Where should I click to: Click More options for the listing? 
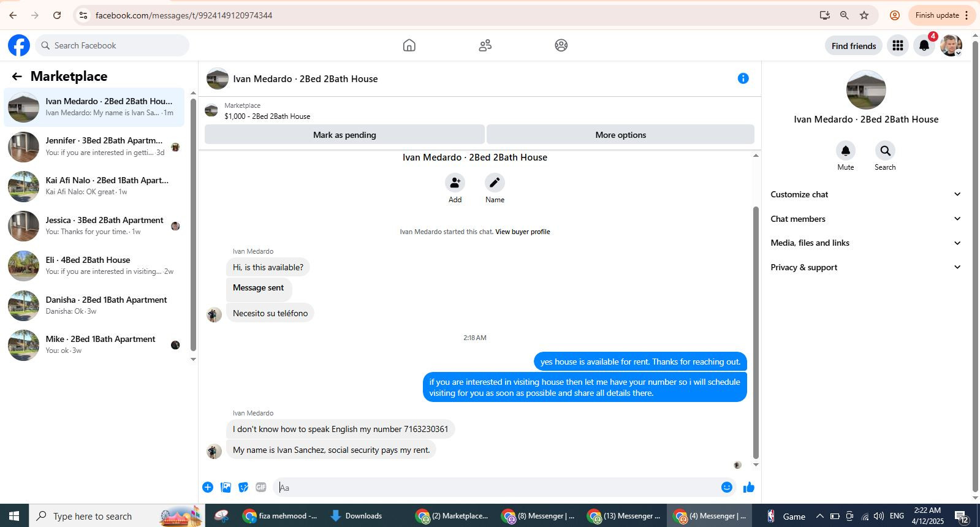pyautogui.click(x=620, y=135)
